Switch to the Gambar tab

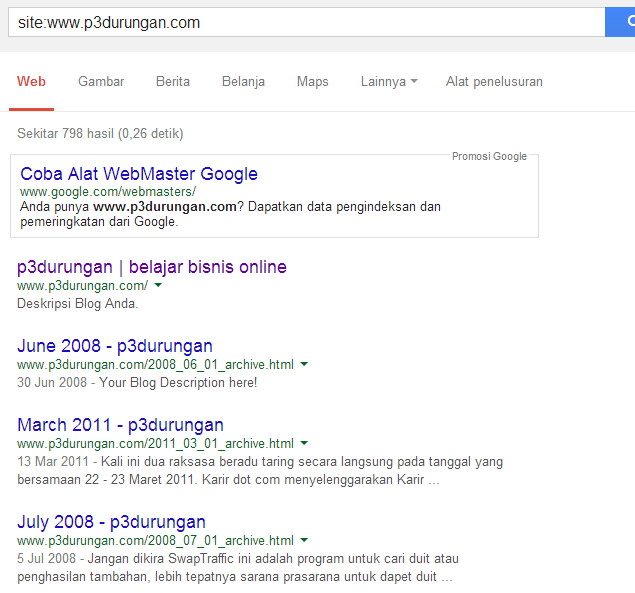tap(101, 81)
